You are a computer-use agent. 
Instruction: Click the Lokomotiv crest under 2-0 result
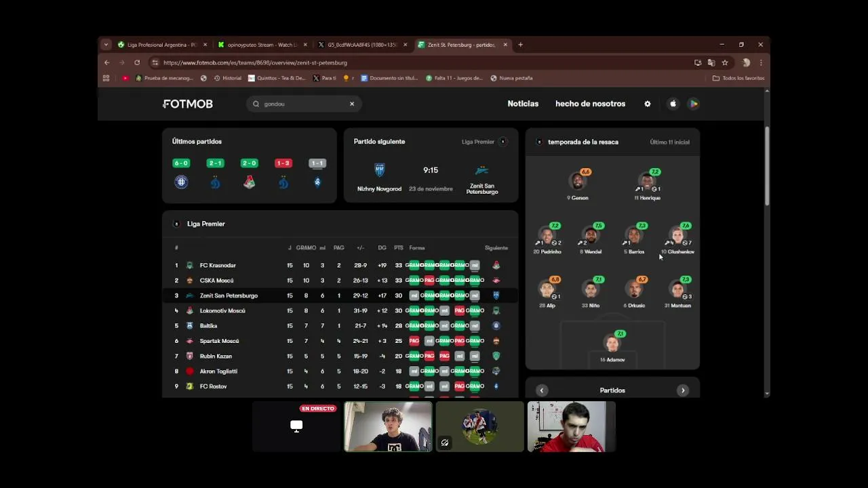[x=250, y=182]
